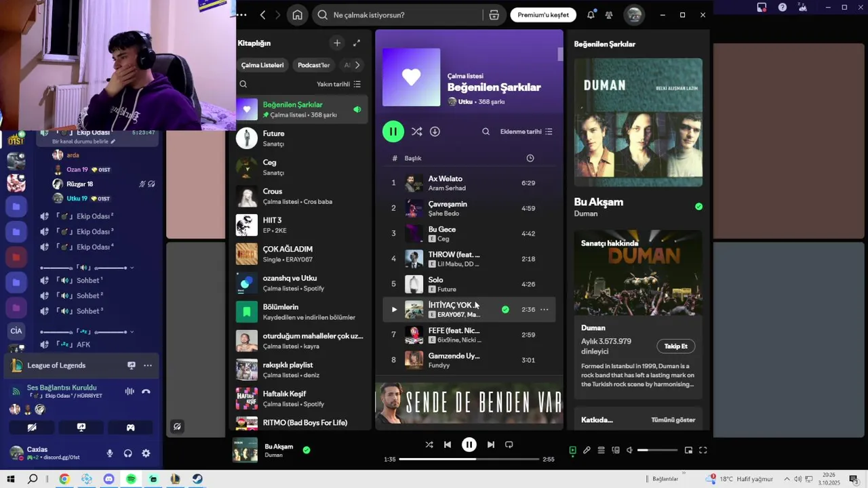Pause playback in bottom player bar

(x=469, y=445)
